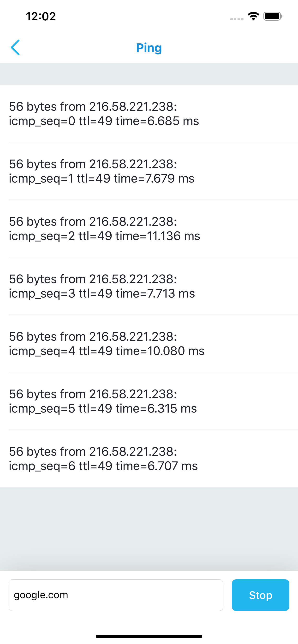Select the ping result with icmp_seq=0

pyautogui.click(x=104, y=114)
